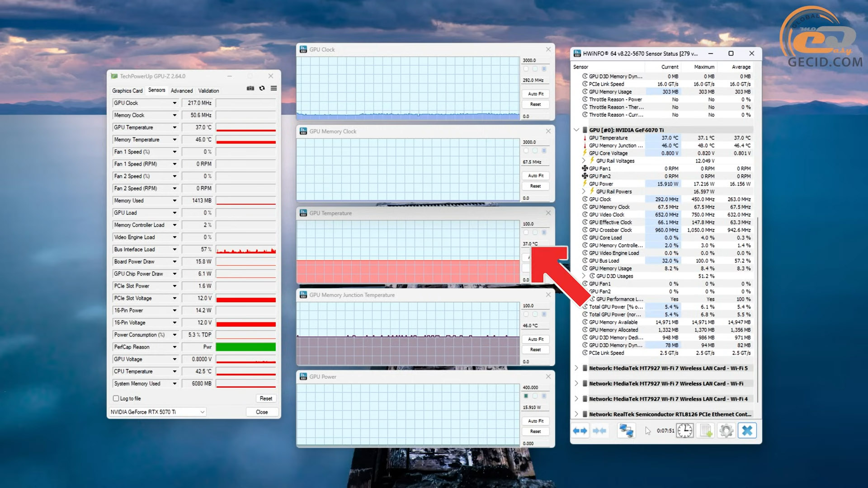Click the Current column header in HWiNFO
Screen dimensions: 868x488
pos(670,67)
